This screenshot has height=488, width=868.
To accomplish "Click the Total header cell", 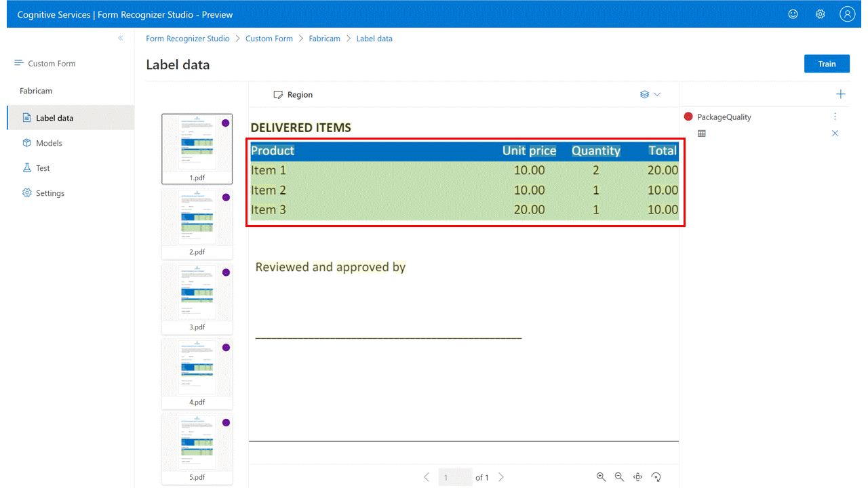I will [663, 150].
